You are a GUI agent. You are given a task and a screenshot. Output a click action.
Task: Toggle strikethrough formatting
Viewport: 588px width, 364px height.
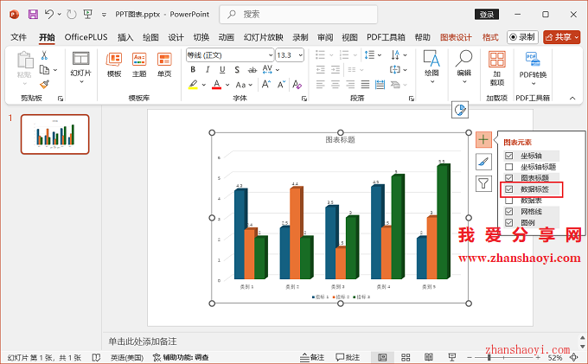tap(252, 70)
